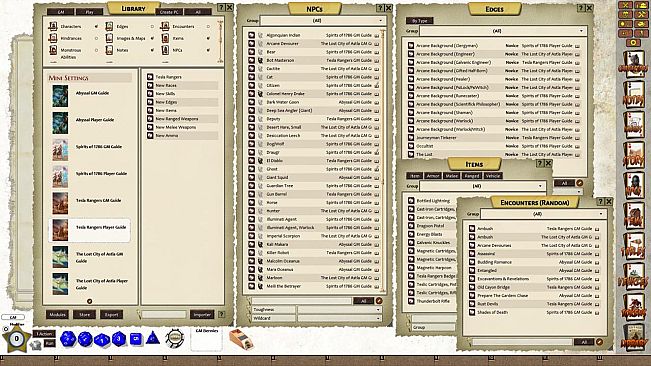Pick the blue d12 die
The height and width of the screenshot is (366, 651).
85,339
